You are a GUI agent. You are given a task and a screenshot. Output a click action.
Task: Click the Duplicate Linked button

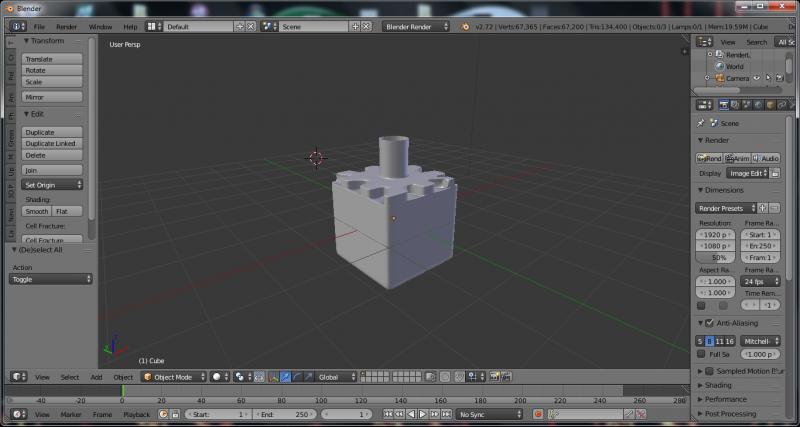[x=50, y=144]
